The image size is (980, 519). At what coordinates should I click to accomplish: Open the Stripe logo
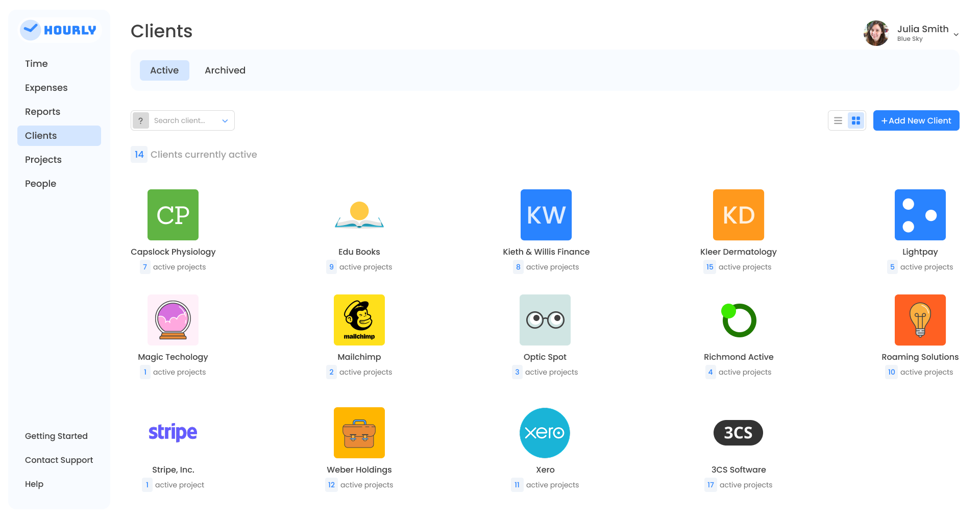(x=173, y=433)
